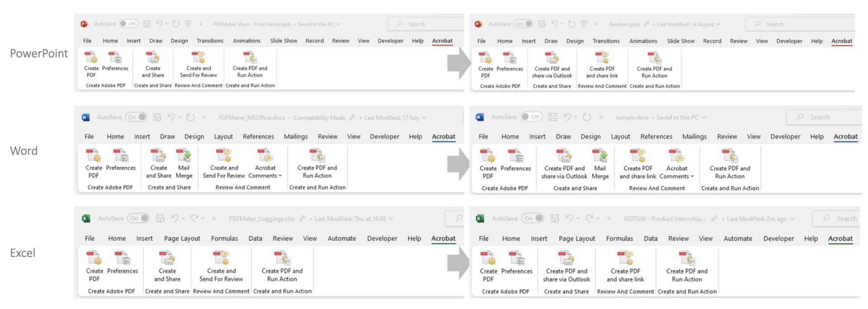Screen dimensions: 868x309
Task: Open chevron after 'Last Modified: Thu at 16:03'
Action: 391,219
